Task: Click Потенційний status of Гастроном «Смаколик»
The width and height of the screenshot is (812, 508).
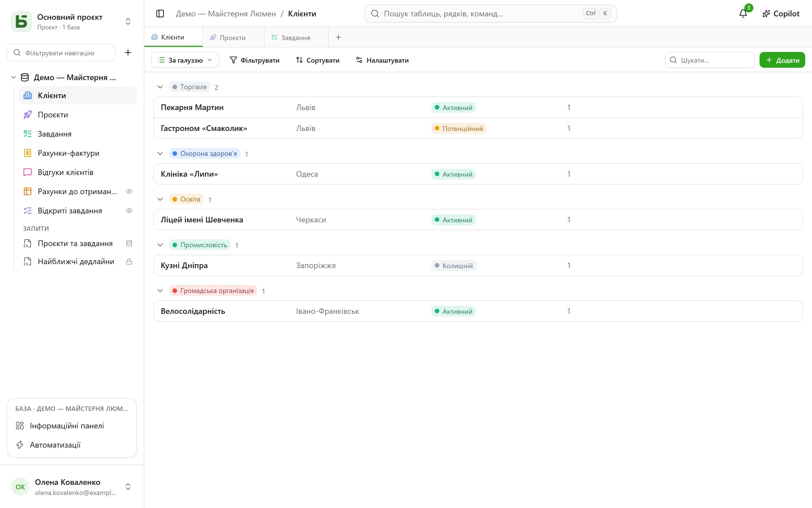Action: click(x=459, y=129)
